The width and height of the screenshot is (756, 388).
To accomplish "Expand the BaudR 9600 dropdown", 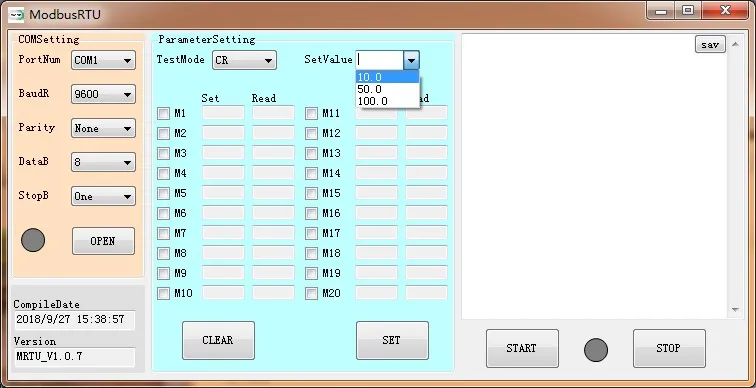I will (x=103, y=94).
